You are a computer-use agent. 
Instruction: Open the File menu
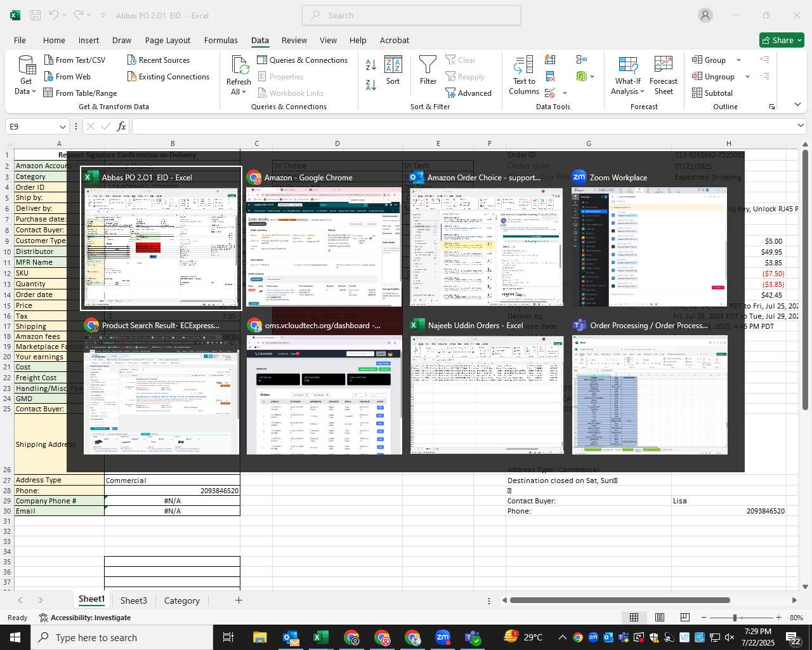pos(20,40)
